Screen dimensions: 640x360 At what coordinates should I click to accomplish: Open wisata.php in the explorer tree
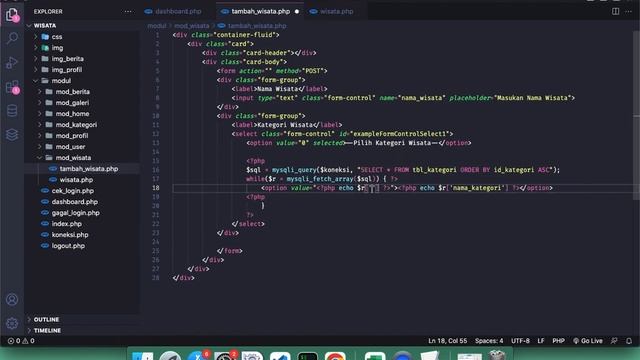76,180
